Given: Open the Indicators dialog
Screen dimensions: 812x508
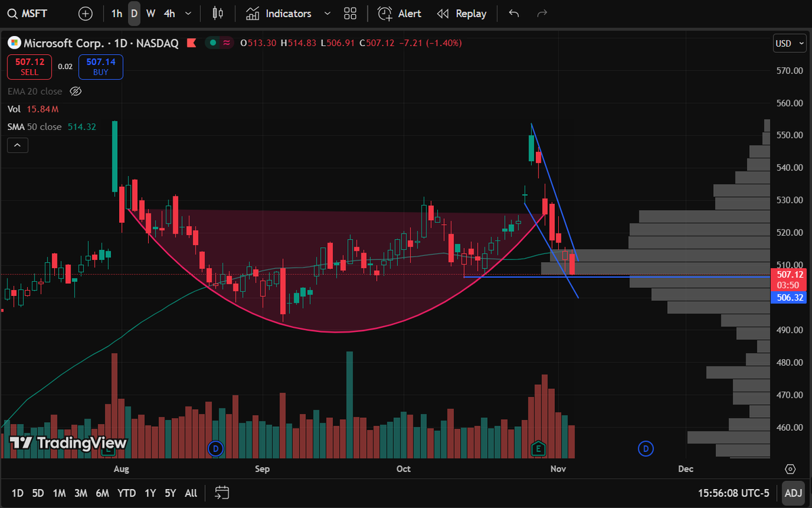Looking at the screenshot, I should [x=279, y=14].
